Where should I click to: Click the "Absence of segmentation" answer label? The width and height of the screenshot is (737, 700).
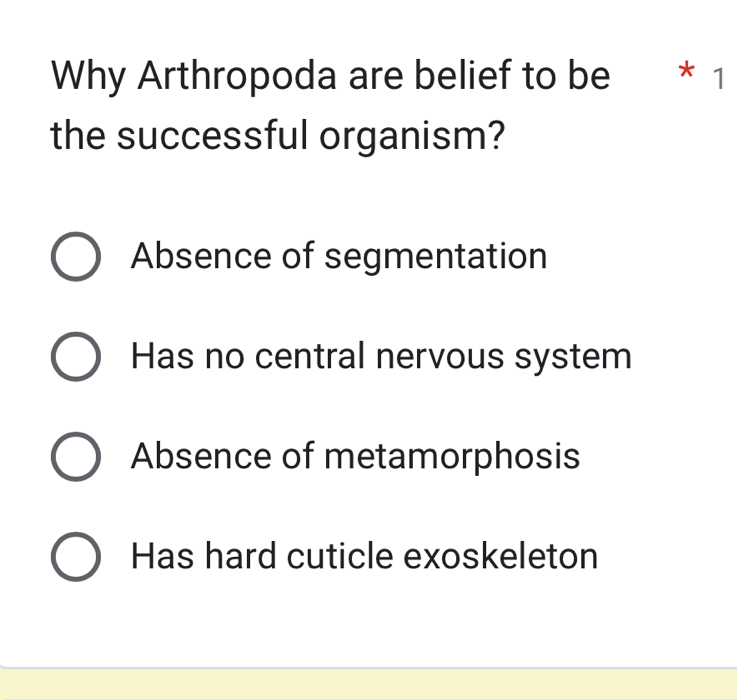(339, 257)
